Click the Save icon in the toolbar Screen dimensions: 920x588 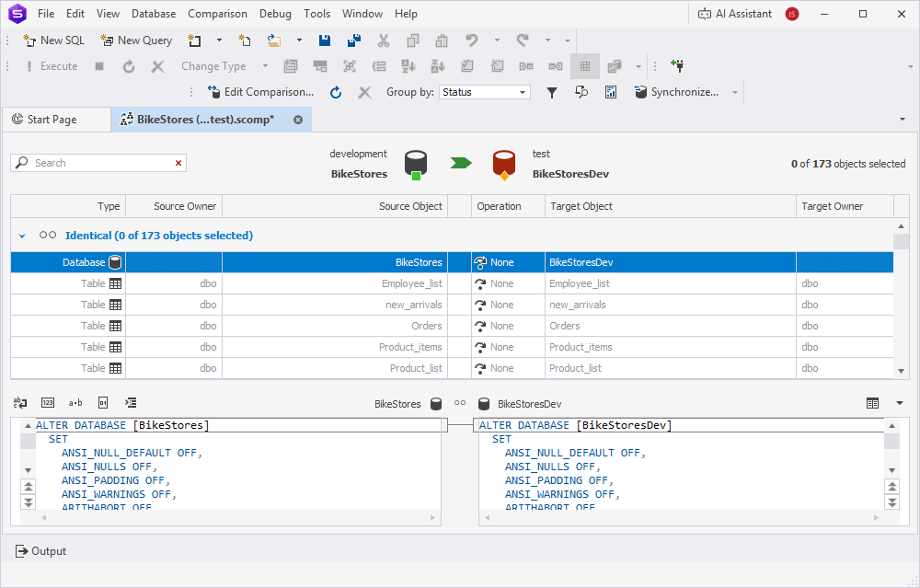coord(325,40)
